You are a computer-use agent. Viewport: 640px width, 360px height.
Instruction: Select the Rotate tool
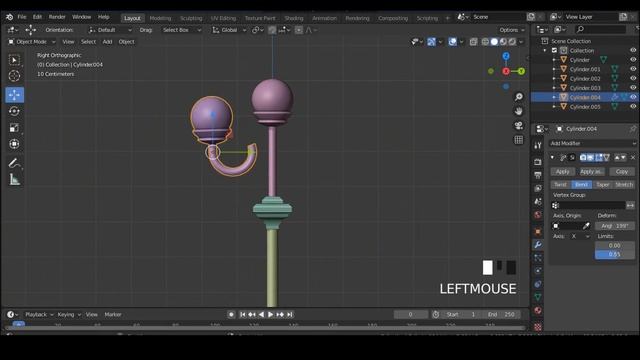point(14,111)
